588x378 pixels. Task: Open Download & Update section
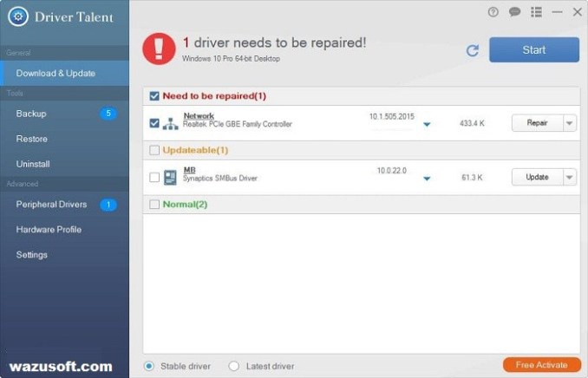[64, 73]
